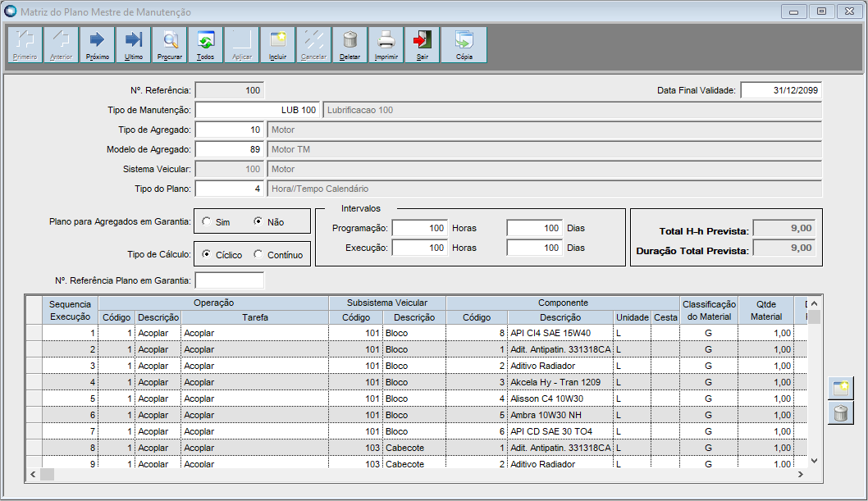Click the Tipo de Manutenção field

(x=257, y=110)
